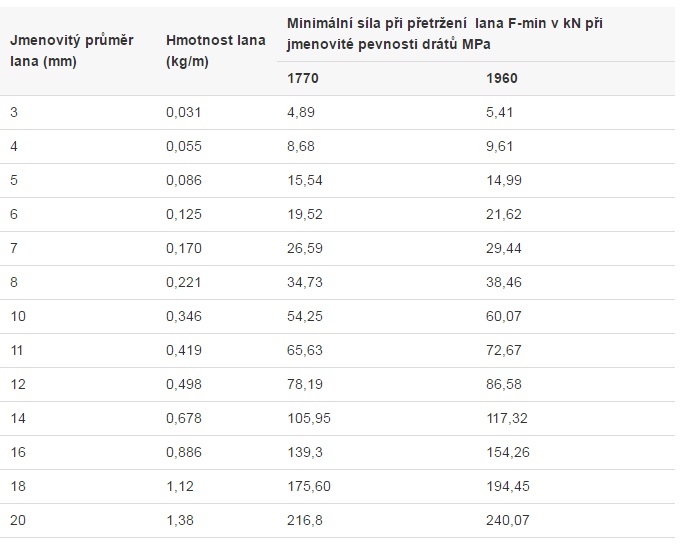Viewport: 687px width, 549px height.
Task: Select the 1960 MPa column header
Action: point(502,78)
